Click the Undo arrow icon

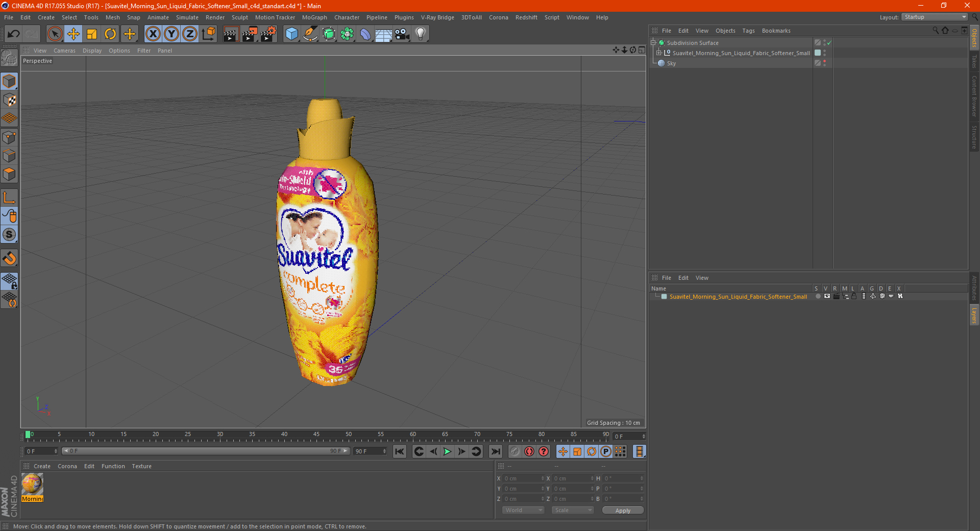point(14,34)
